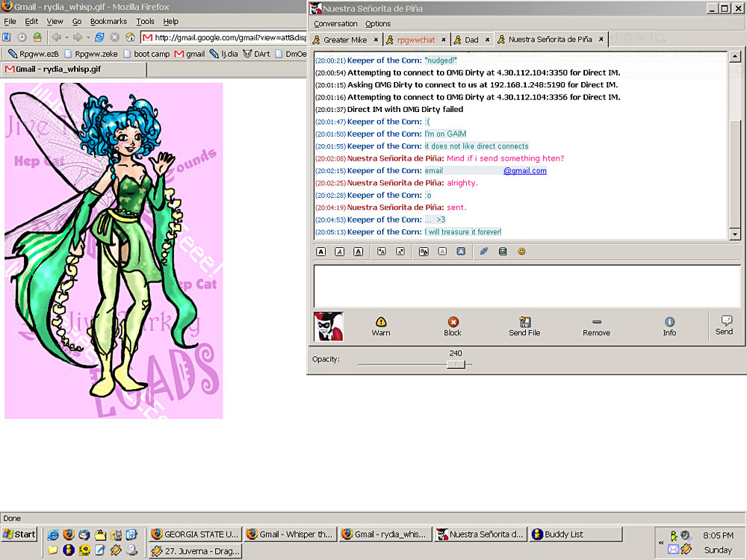The image size is (747, 560).
Task: Go back in Firefox
Action: coord(57,37)
